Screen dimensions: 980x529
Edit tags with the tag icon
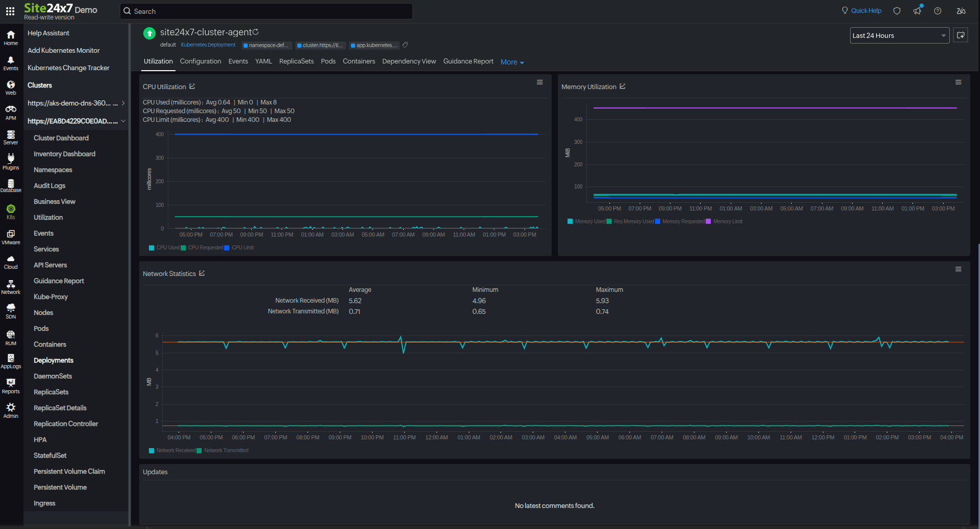click(405, 45)
